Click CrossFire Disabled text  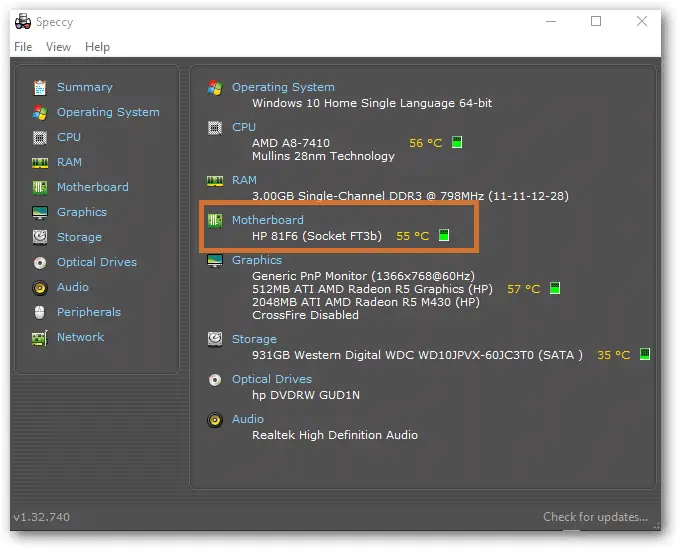point(305,315)
